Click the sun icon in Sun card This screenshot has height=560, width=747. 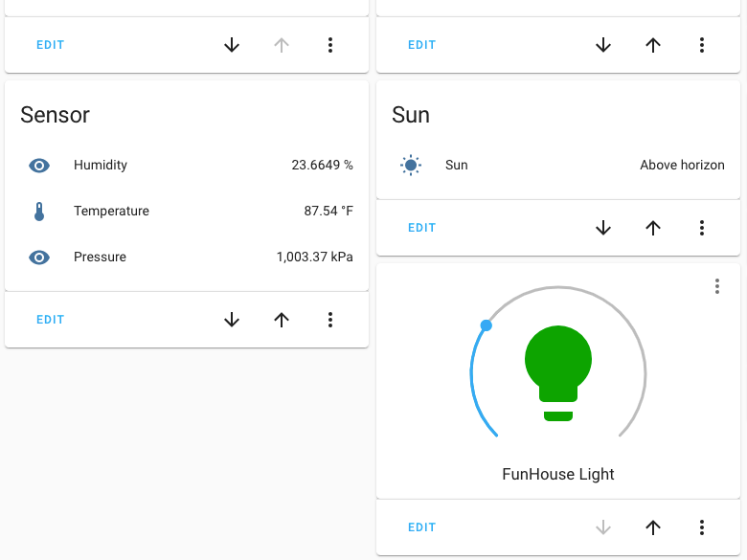(x=411, y=166)
